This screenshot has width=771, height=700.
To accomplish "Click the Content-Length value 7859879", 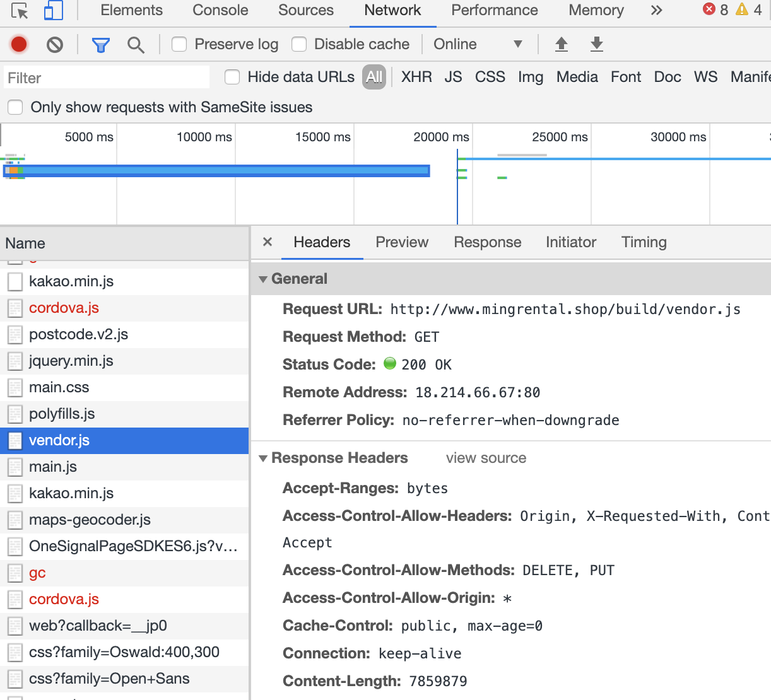I will pyautogui.click(x=438, y=681).
